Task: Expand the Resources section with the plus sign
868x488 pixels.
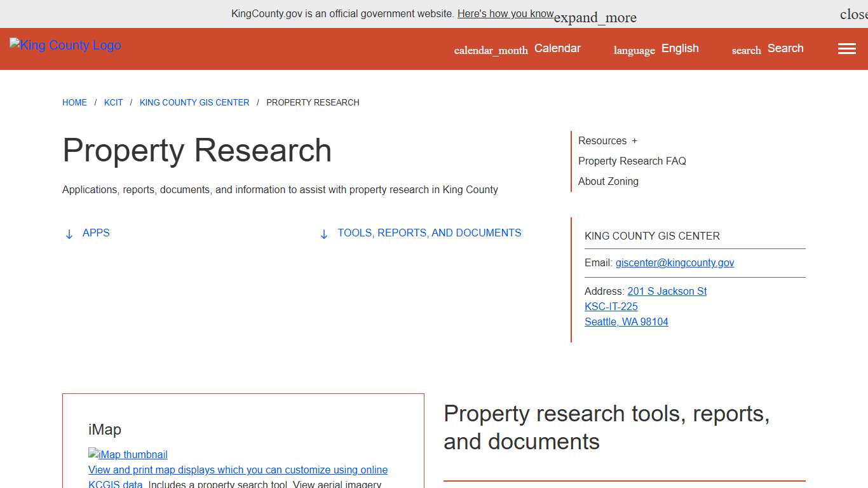Action: (632, 140)
